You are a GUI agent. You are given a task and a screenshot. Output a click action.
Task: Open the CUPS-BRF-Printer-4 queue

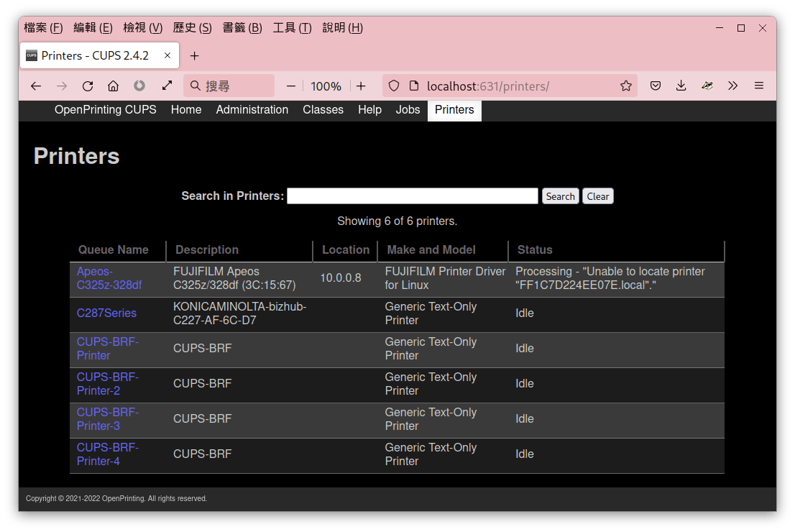pos(108,454)
